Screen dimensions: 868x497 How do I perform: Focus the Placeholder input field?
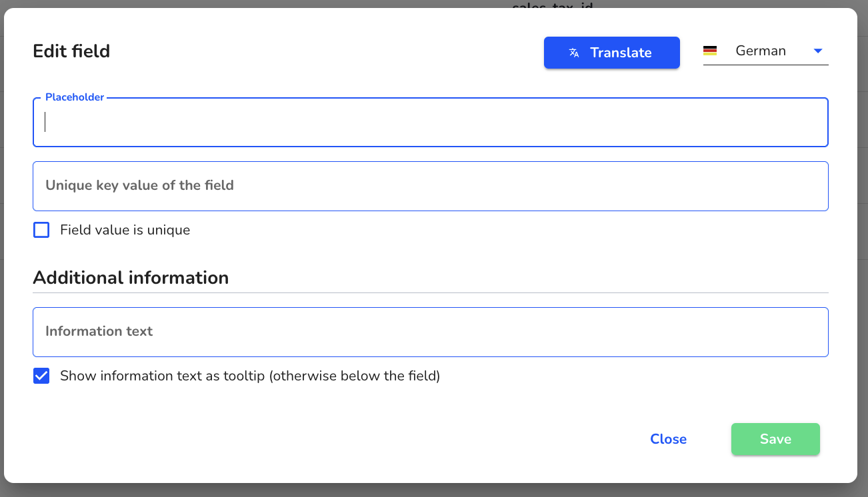(431, 123)
